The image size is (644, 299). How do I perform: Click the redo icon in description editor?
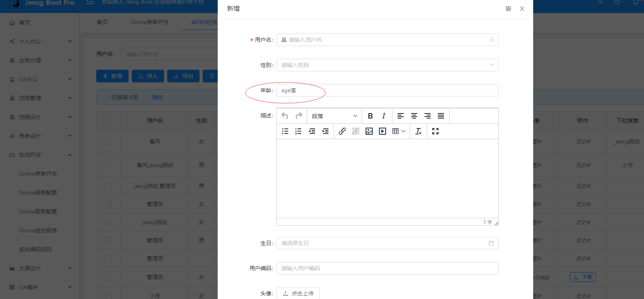coord(299,116)
